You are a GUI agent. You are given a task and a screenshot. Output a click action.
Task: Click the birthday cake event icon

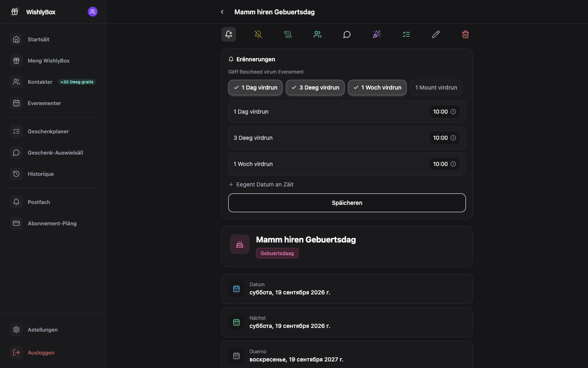[x=240, y=244]
